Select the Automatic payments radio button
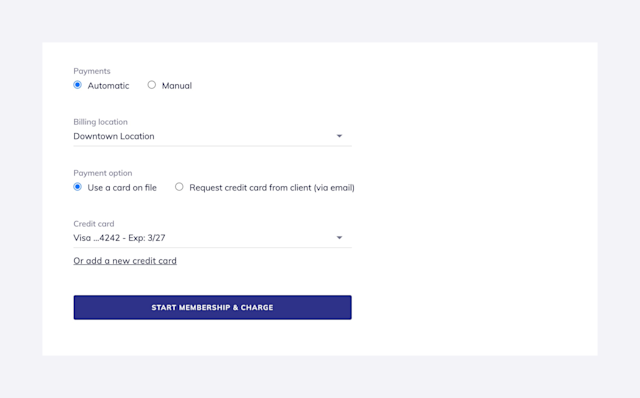Image resolution: width=640 pixels, height=398 pixels. [x=78, y=85]
